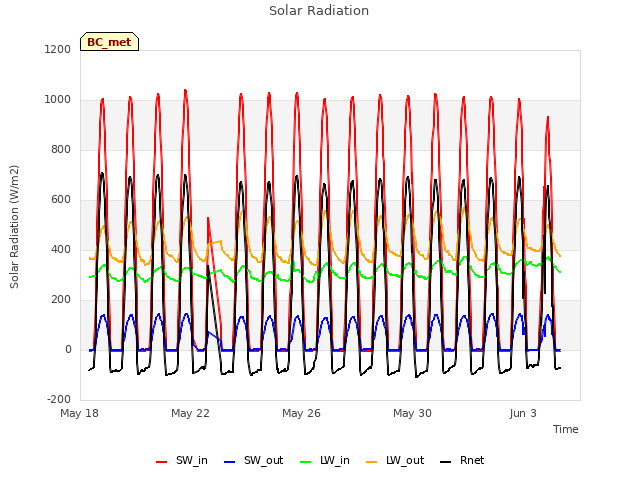The height and width of the screenshot is (480, 640).
Task: Click the May 18 x-axis tick label
Action: click(x=79, y=413)
